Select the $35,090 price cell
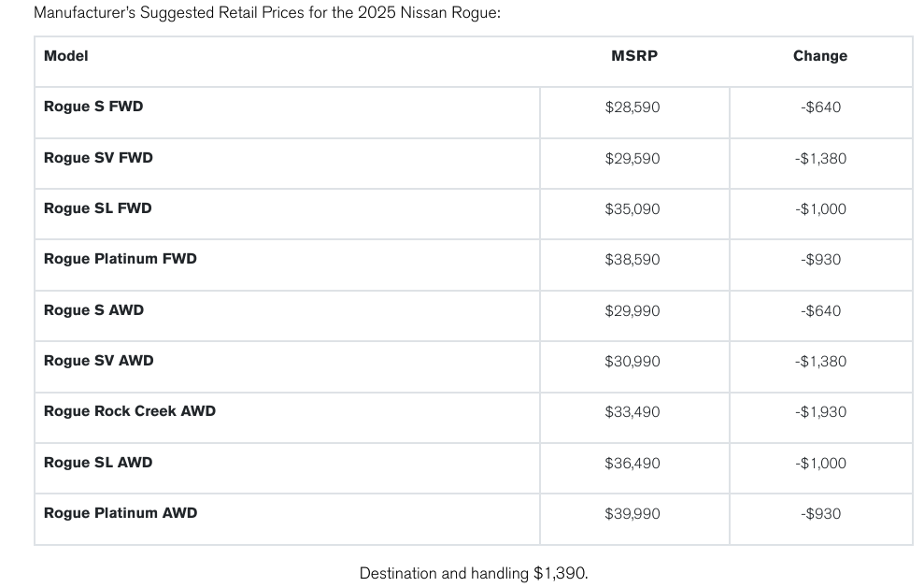Screen dimensions: 924x587 [633, 209]
